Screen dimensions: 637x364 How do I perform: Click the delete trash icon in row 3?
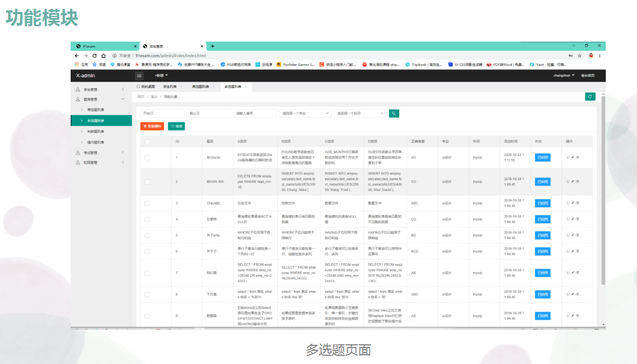(577, 203)
